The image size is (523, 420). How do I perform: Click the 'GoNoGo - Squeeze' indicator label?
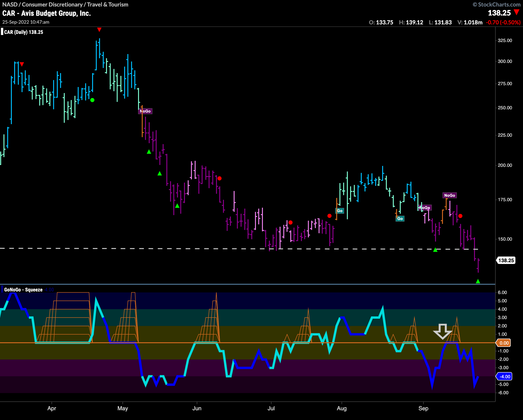pos(23,290)
